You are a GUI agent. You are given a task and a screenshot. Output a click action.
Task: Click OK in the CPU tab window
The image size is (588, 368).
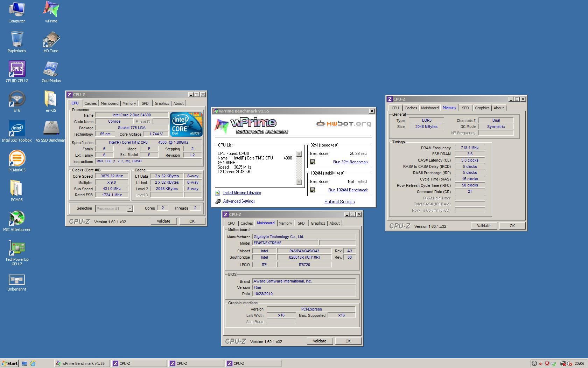[192, 221]
